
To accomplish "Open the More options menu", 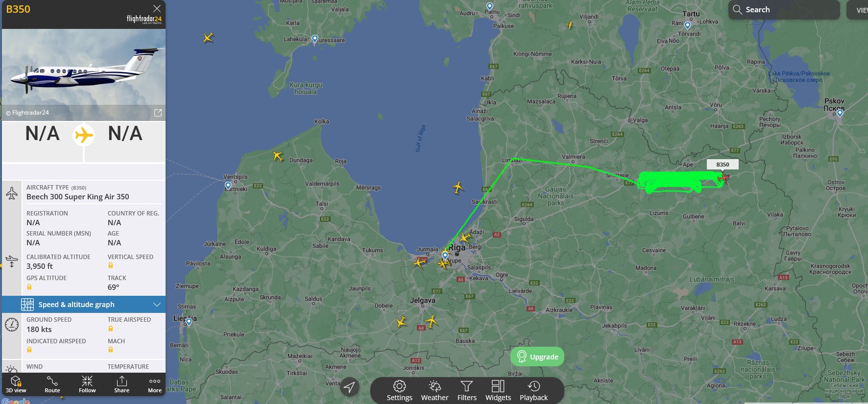I will (155, 384).
